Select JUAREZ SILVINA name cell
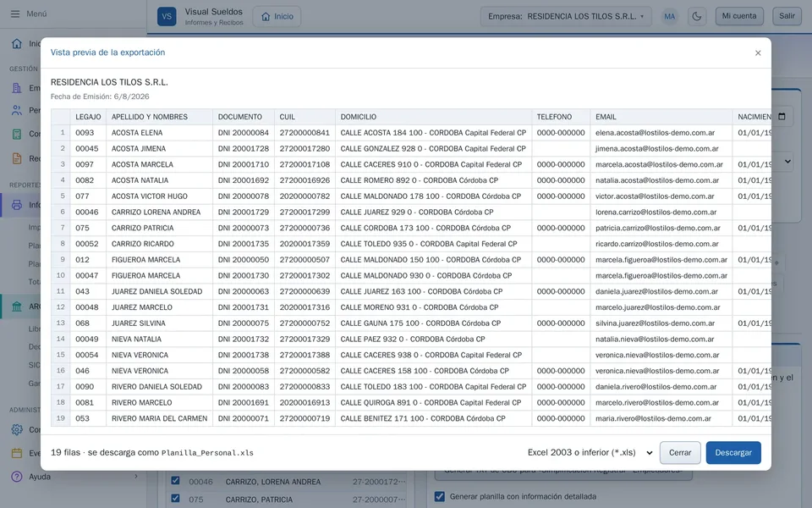The height and width of the screenshot is (508, 812). point(160,323)
